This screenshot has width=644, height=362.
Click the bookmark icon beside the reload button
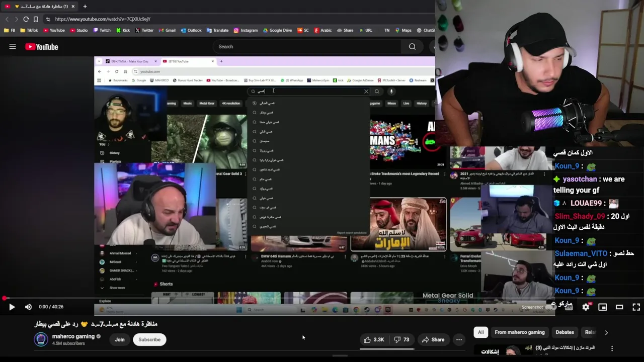tap(36, 19)
